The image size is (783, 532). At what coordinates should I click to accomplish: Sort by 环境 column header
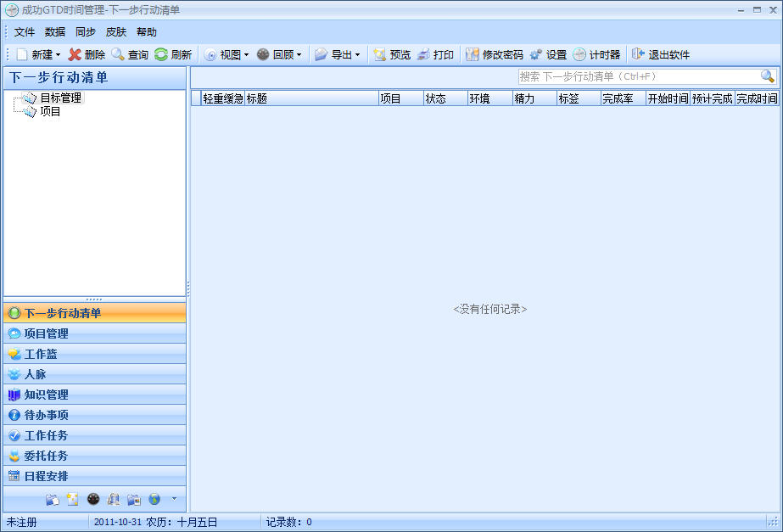point(489,98)
